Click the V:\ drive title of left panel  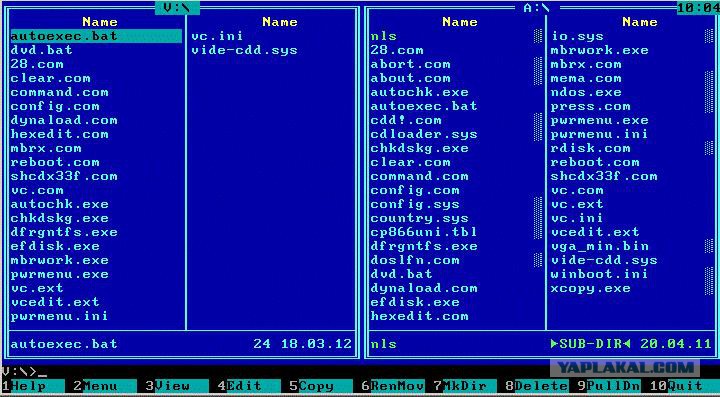pos(177,8)
